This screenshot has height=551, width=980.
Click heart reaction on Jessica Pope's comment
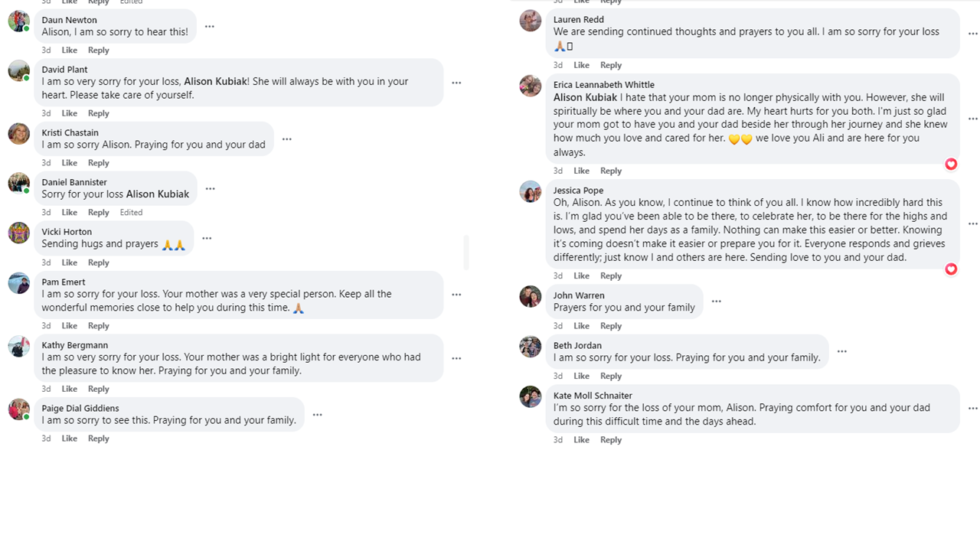(x=951, y=269)
